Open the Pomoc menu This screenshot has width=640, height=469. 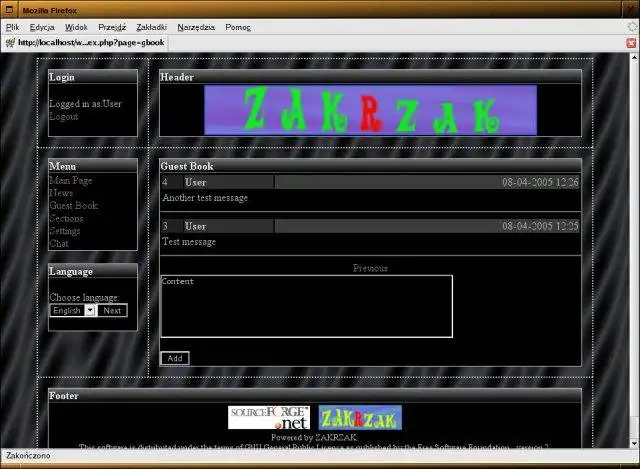tap(238, 27)
